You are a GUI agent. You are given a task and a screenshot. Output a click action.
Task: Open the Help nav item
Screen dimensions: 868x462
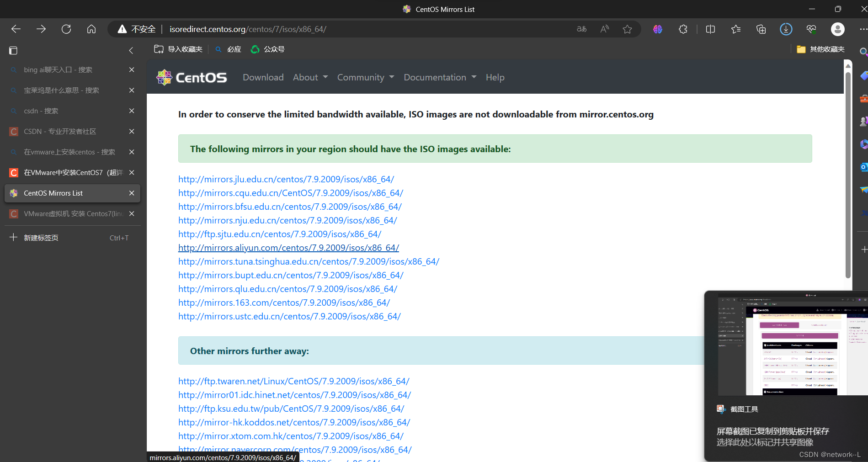[495, 77]
